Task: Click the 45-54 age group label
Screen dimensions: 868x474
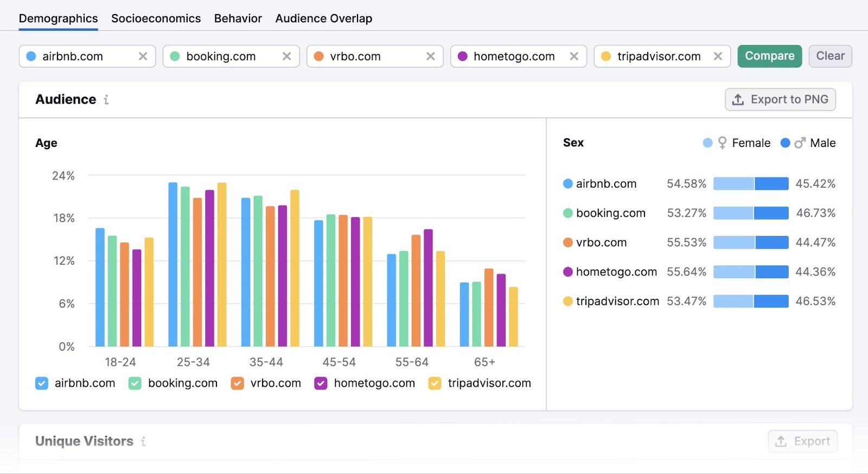Action: point(339,362)
